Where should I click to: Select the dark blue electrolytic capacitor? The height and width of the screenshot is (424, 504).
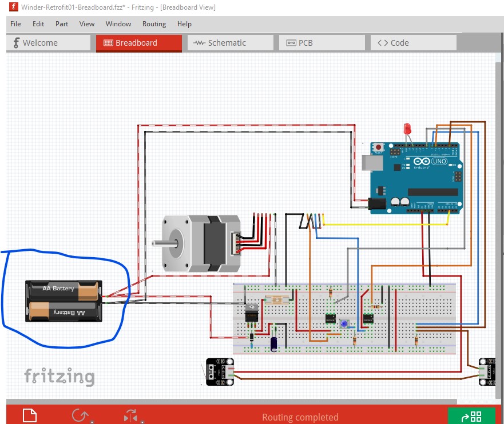(x=274, y=344)
